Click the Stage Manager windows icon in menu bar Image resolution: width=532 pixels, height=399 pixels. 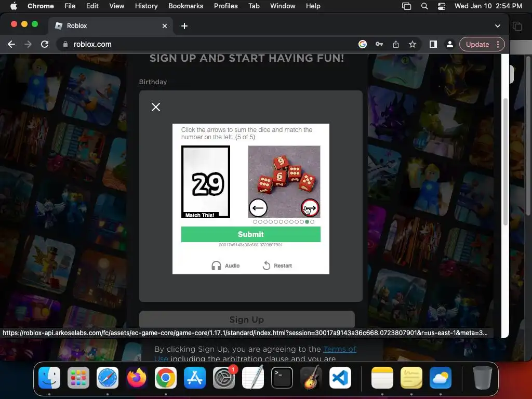point(406,6)
